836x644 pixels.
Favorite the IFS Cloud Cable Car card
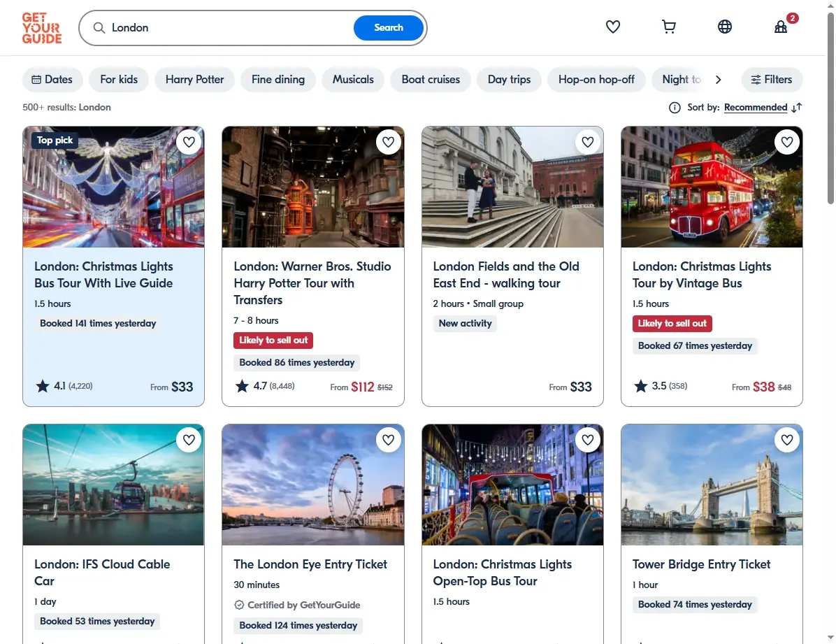[189, 440]
